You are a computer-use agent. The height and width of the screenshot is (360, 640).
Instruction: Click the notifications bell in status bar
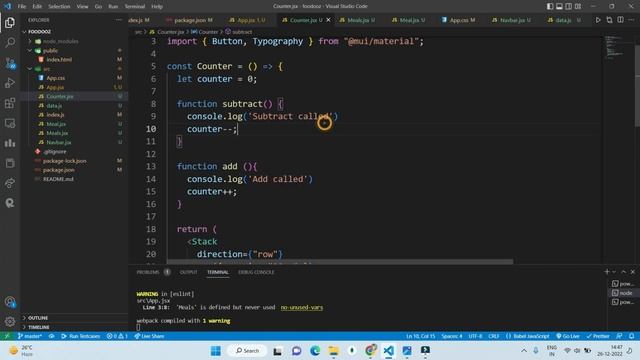click(631, 336)
